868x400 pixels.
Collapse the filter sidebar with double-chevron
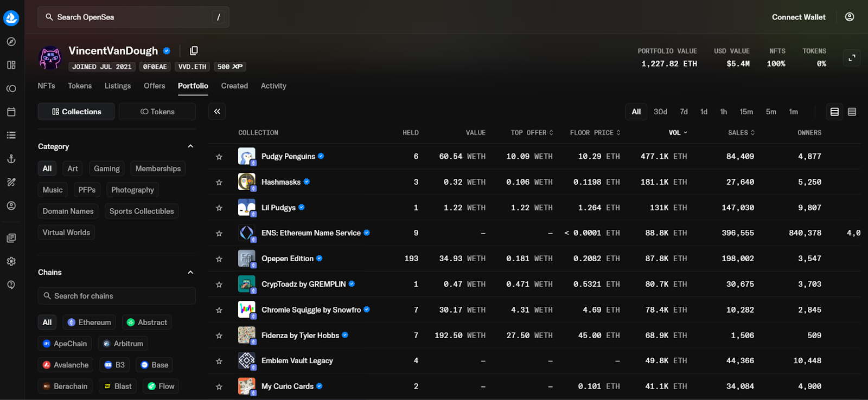pos(217,112)
